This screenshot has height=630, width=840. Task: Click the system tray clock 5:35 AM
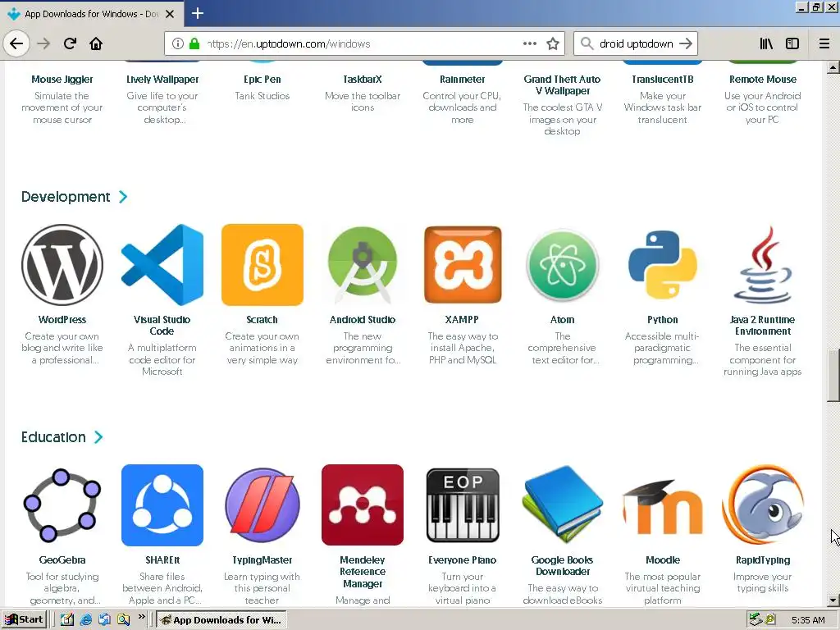pos(808,620)
